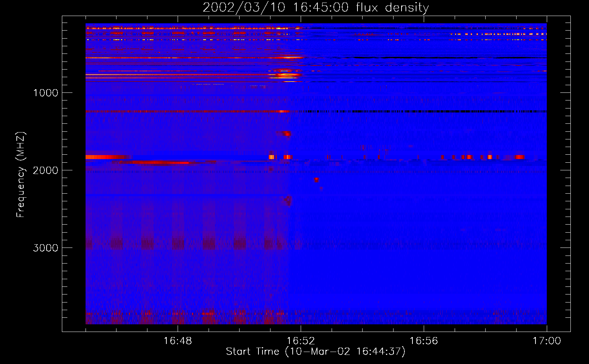Click the 16:56 time tick label
Viewport: 589px width, 364px height.
point(424,341)
